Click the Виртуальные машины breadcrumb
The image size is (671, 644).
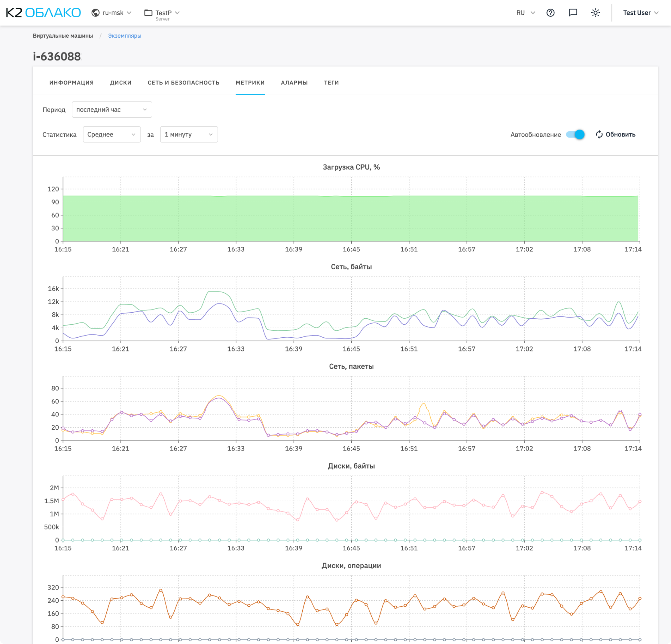(63, 35)
